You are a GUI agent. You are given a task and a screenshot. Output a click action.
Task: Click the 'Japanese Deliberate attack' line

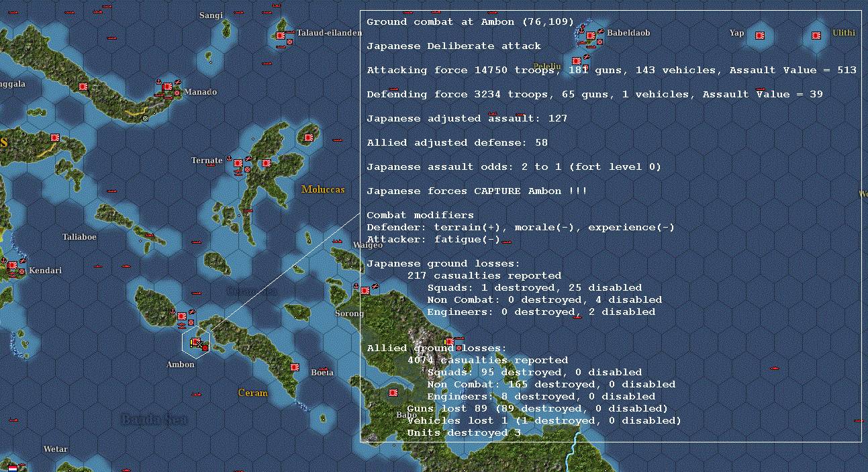pos(454,46)
